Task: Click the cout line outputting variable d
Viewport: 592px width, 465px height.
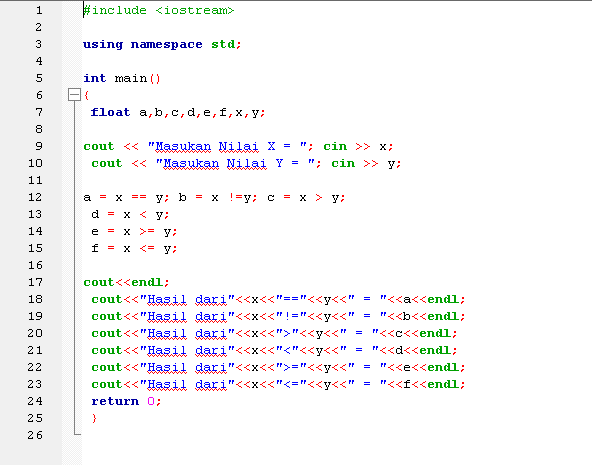Action: [x=274, y=350]
